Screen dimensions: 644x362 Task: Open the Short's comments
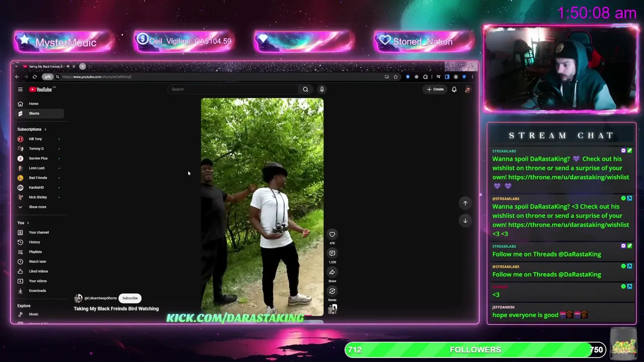(x=332, y=253)
